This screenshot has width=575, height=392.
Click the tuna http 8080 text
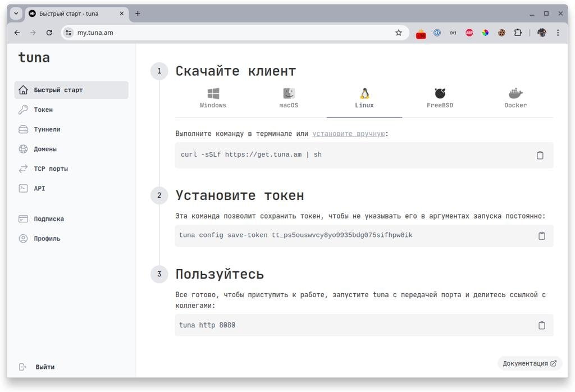[x=207, y=325]
